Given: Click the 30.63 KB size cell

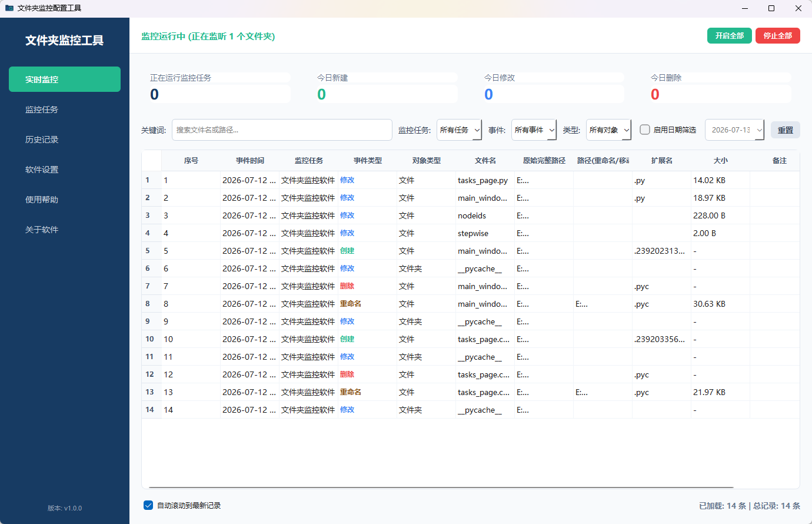Looking at the screenshot, I should [x=721, y=304].
